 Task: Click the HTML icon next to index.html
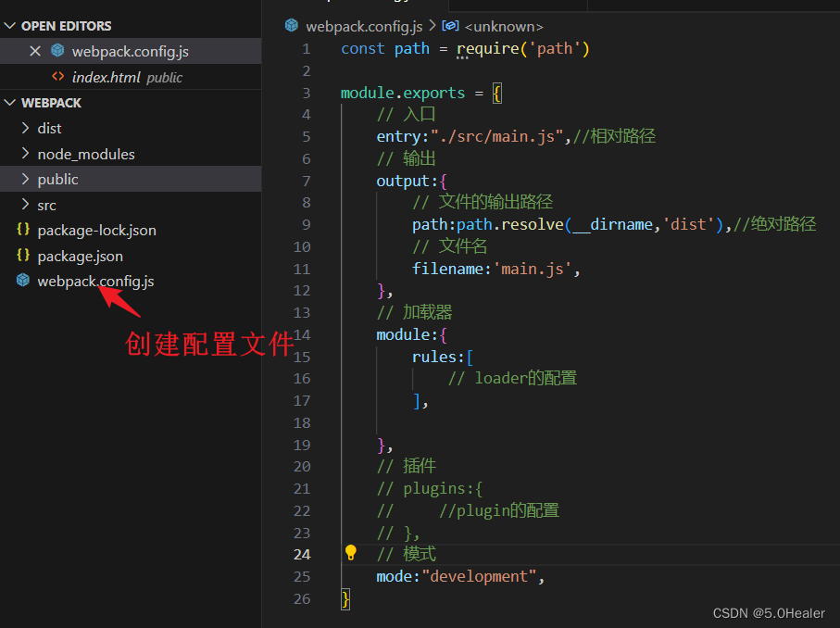58,77
